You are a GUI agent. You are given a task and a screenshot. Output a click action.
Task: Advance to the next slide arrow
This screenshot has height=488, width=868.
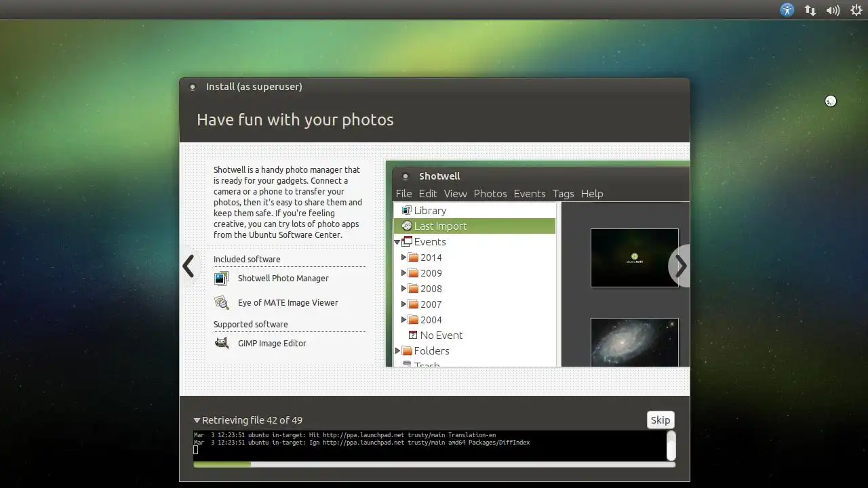pyautogui.click(x=680, y=266)
